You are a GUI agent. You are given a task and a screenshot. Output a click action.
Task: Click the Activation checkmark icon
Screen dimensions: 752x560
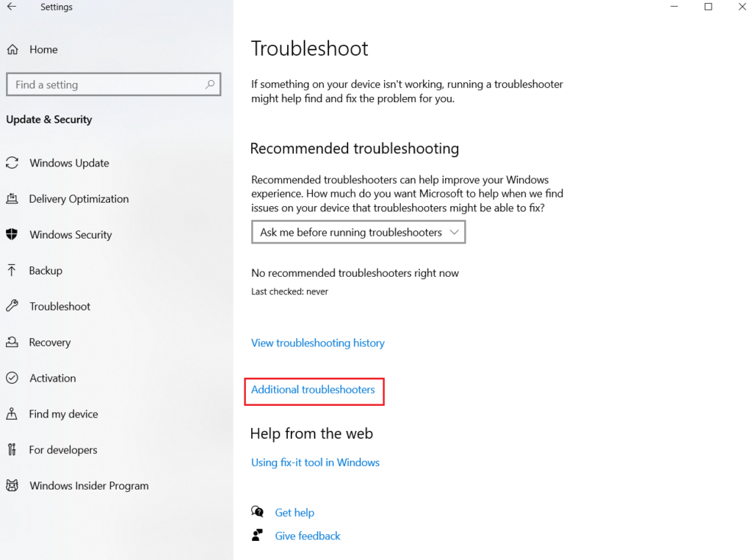(12, 378)
